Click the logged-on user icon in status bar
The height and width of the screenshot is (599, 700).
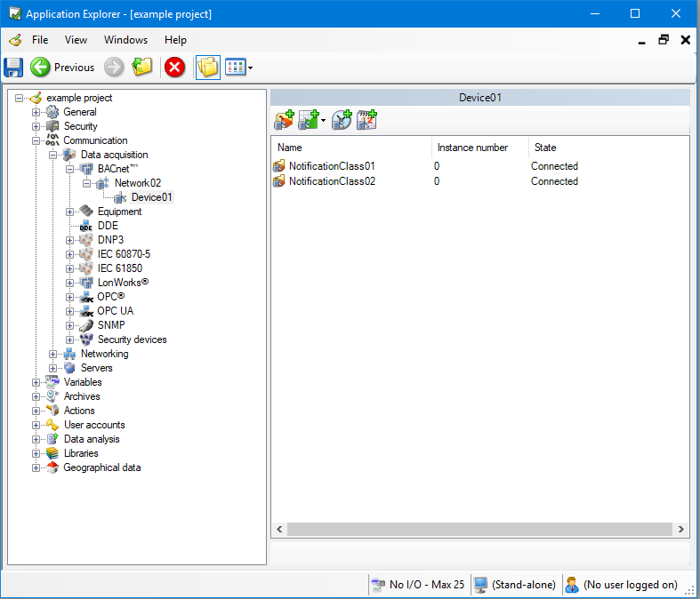572,585
